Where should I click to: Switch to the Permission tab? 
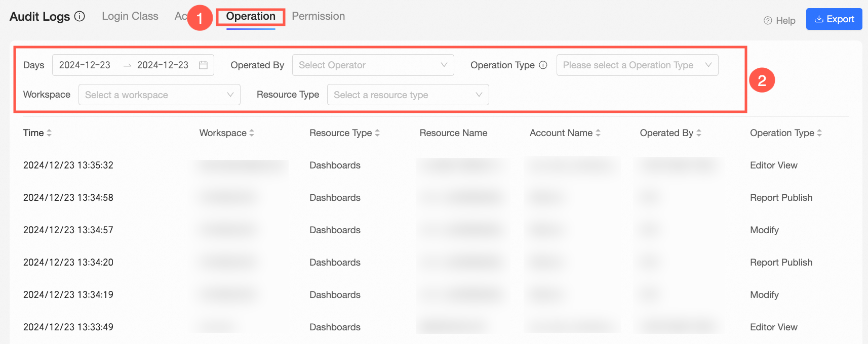(x=319, y=16)
